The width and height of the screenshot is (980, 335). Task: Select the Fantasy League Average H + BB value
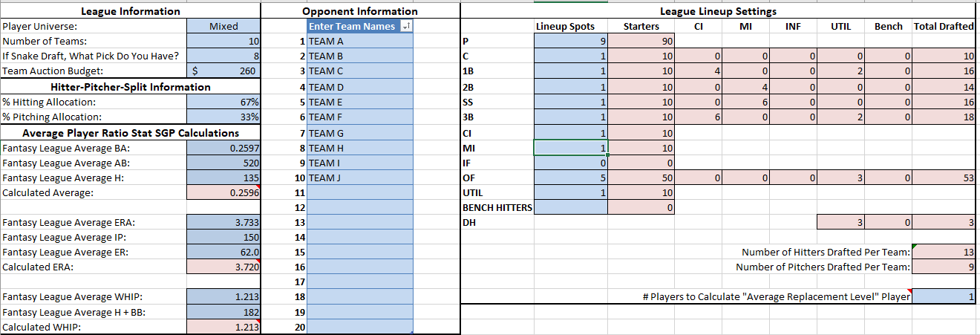click(x=223, y=313)
